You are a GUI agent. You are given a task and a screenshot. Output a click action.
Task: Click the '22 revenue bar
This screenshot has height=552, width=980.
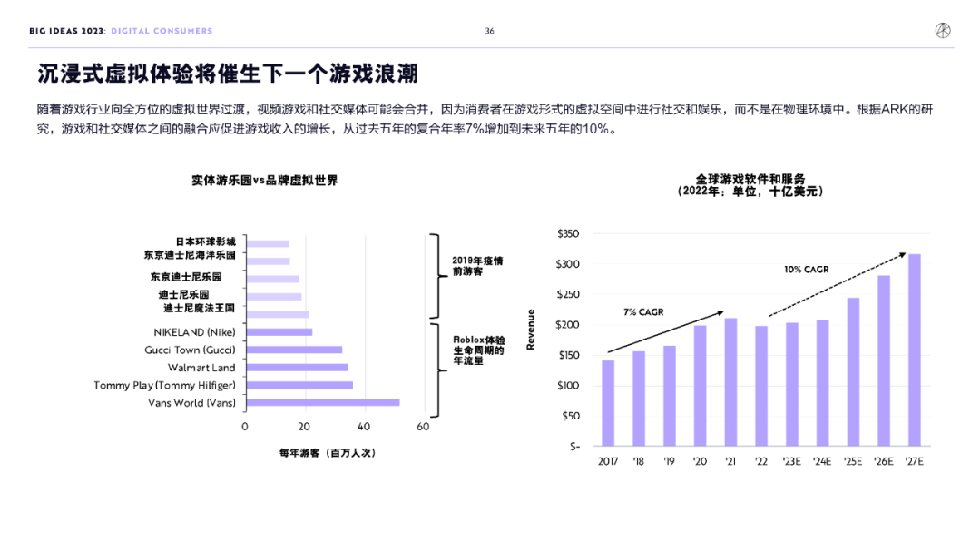tap(761, 386)
